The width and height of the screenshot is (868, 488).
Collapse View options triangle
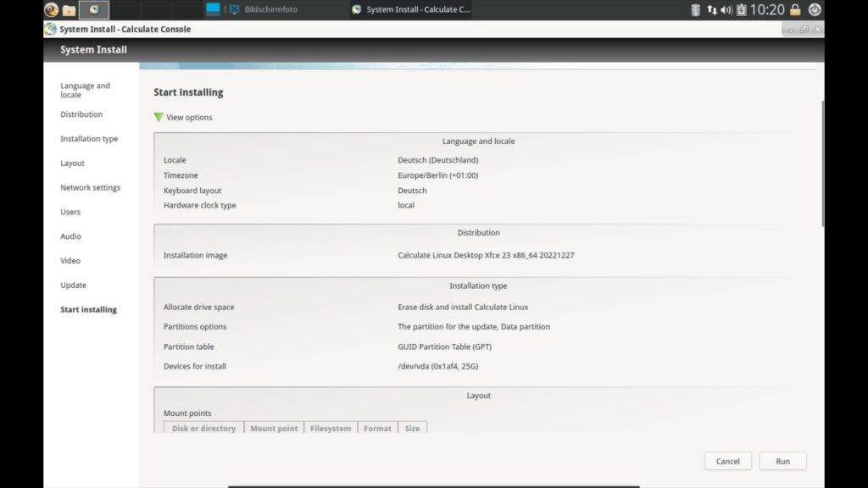[x=159, y=117]
